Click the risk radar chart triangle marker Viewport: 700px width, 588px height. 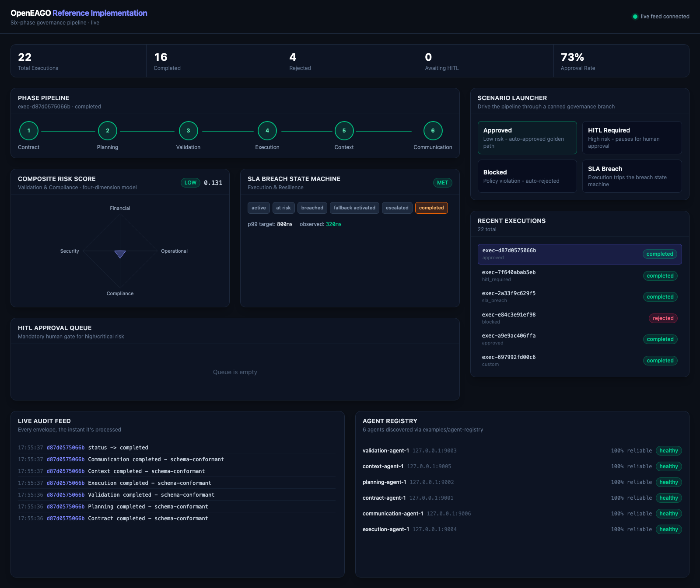pyautogui.click(x=120, y=254)
